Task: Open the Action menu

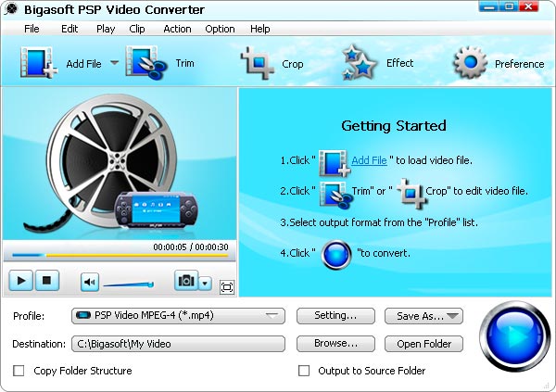Action: pyautogui.click(x=177, y=29)
